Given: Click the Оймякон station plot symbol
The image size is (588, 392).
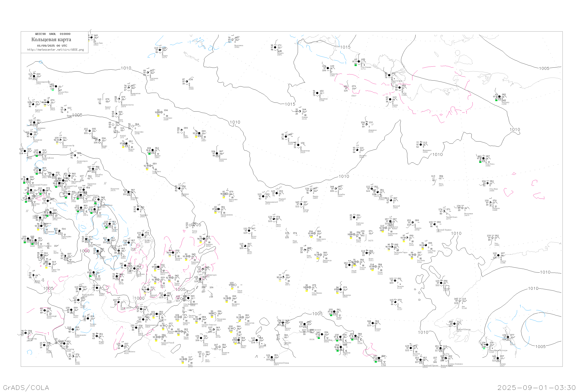Looking at the screenshot, I should point(490,203).
